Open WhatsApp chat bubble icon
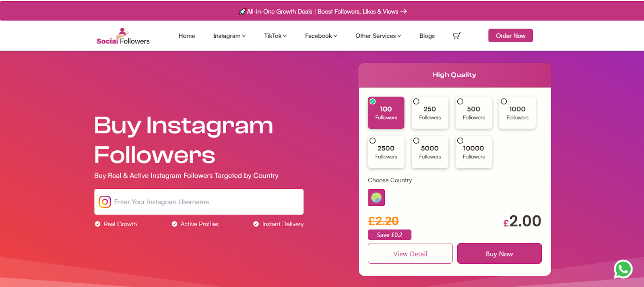Screen dimensions: 644x287 (x=623, y=269)
